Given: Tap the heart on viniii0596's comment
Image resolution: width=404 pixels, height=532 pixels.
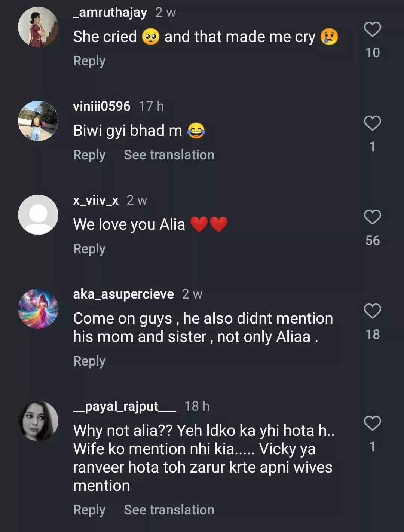Looking at the screenshot, I should [x=372, y=123].
